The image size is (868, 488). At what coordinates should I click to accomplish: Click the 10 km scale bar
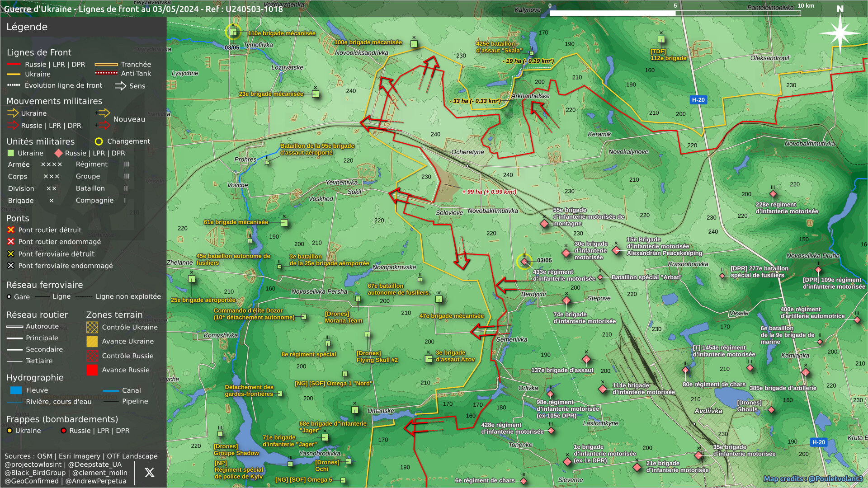pyautogui.click(x=675, y=13)
